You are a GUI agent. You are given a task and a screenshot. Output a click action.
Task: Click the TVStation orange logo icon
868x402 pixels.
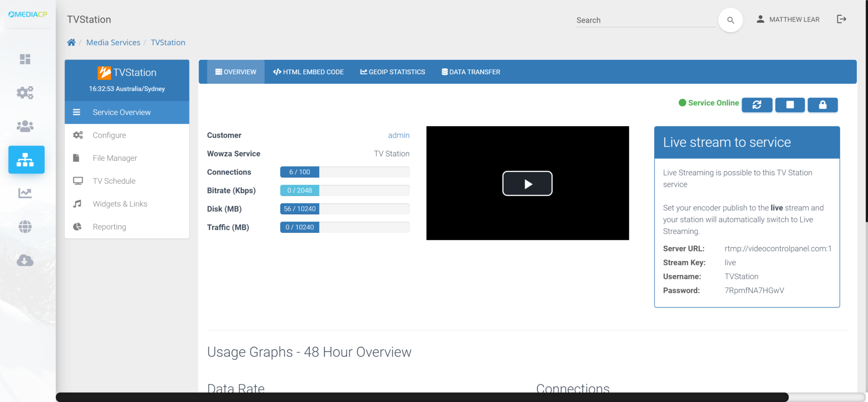tap(104, 72)
